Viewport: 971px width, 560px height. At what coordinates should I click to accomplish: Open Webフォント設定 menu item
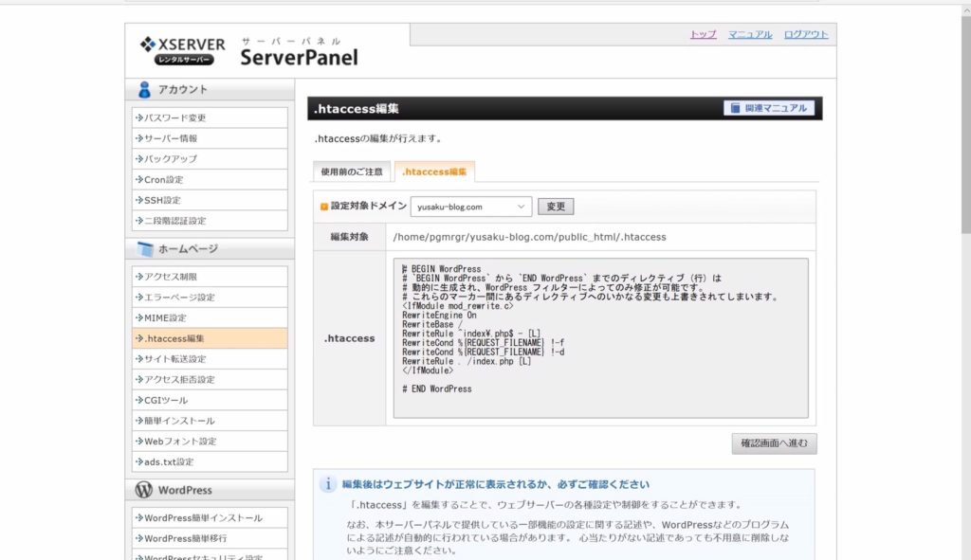(210, 442)
